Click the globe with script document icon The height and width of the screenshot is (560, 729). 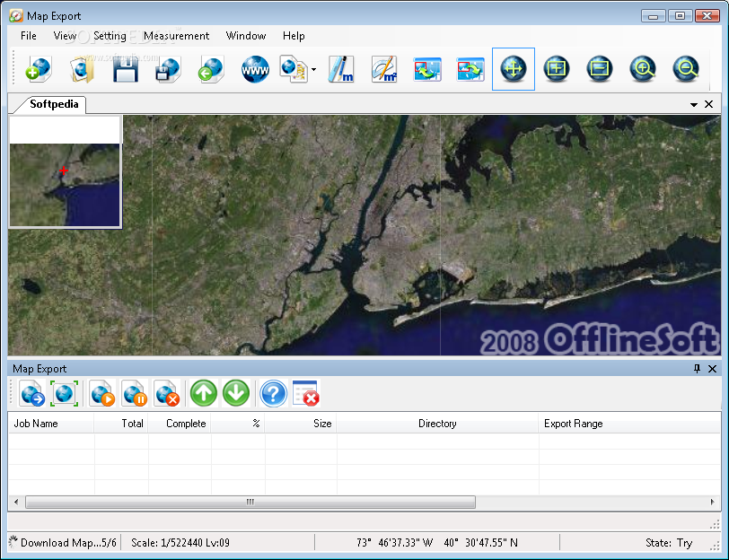click(x=294, y=69)
